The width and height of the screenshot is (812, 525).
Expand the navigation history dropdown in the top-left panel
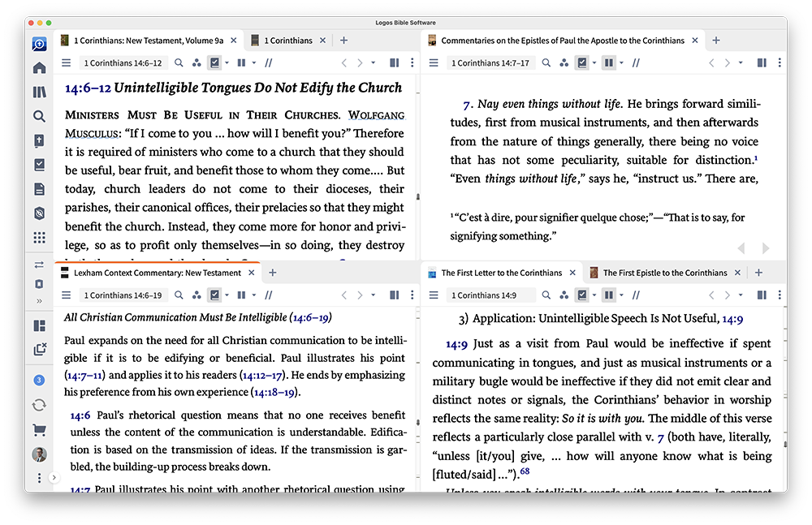coord(374,63)
